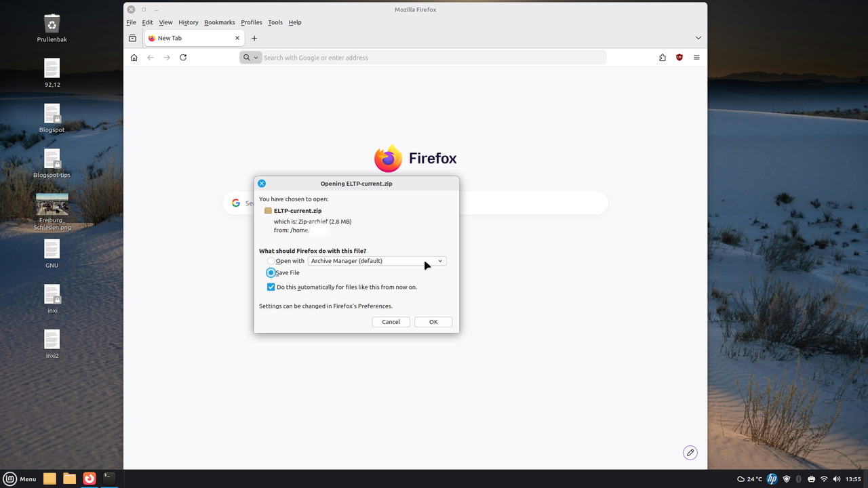Open the Extensions puzzle icon
The image size is (868, 488).
tap(663, 58)
